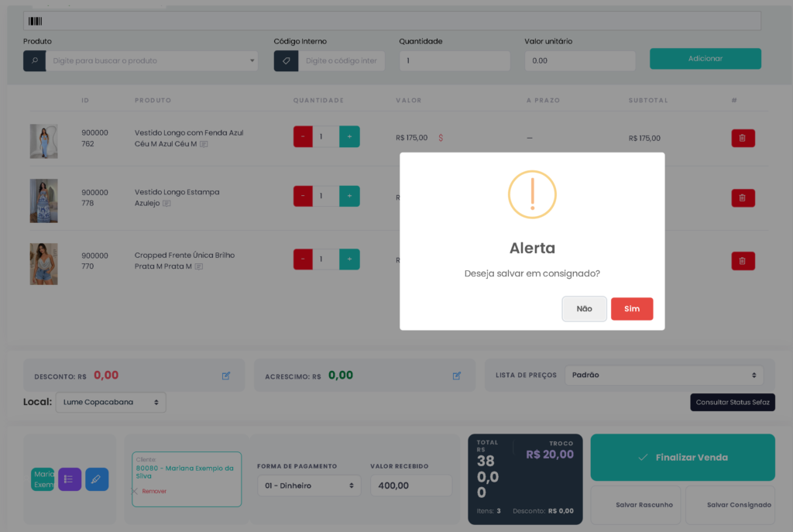Viewport: 793px width, 532px height.
Task: Open notes icon for Vestido Longo Estampa Azulejo
Action: (x=166, y=204)
